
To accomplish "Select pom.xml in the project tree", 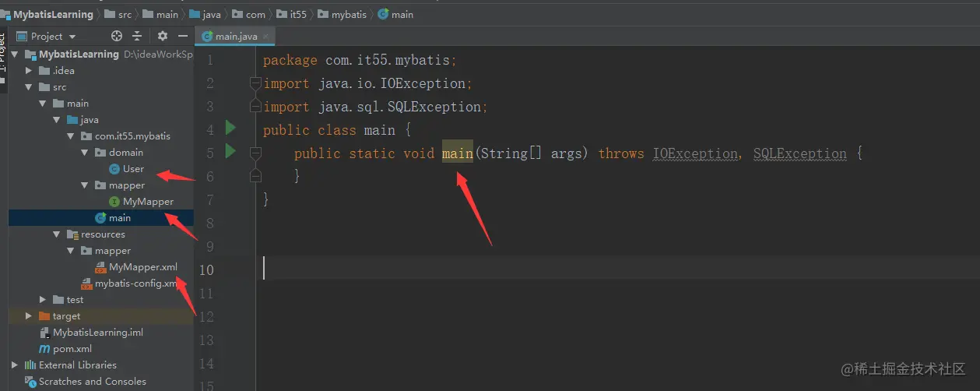I will click(72, 349).
